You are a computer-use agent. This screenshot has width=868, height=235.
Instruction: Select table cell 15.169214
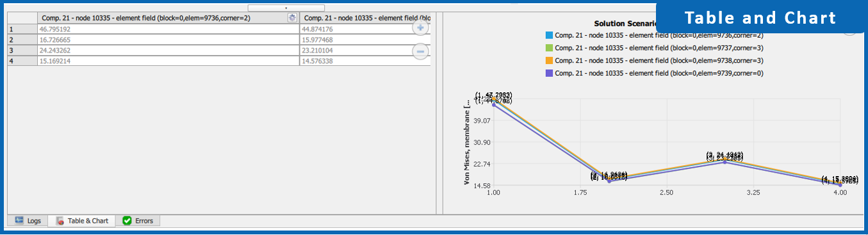coord(168,61)
